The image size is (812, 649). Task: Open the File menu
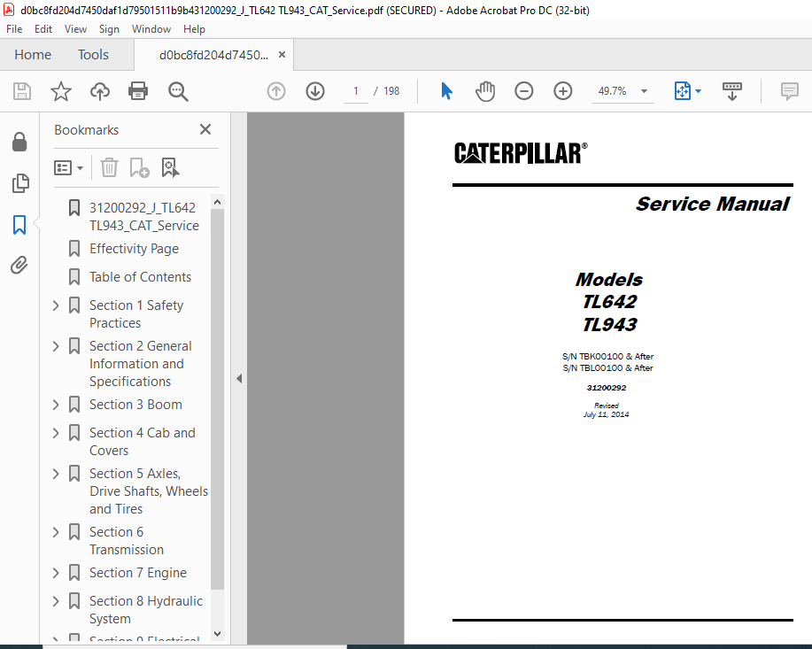click(x=14, y=29)
